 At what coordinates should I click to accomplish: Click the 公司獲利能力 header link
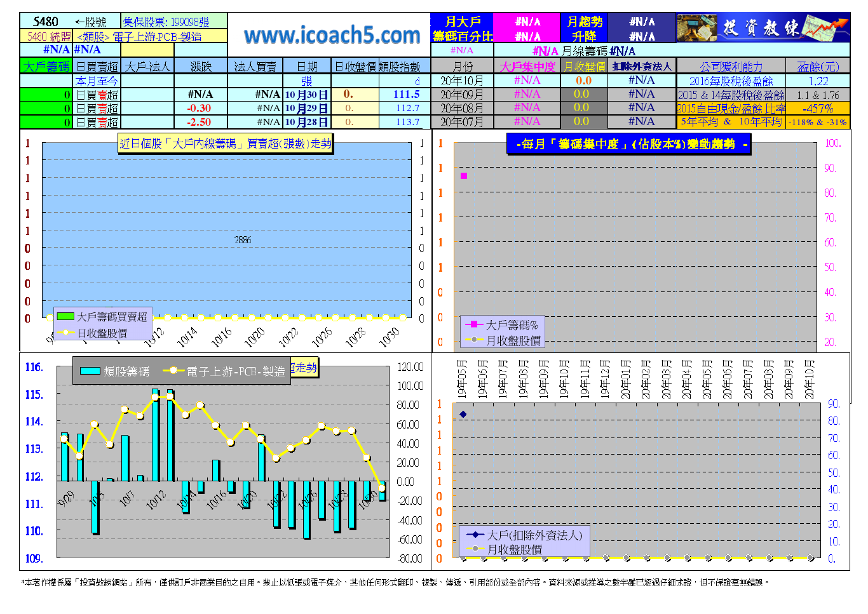click(x=731, y=66)
